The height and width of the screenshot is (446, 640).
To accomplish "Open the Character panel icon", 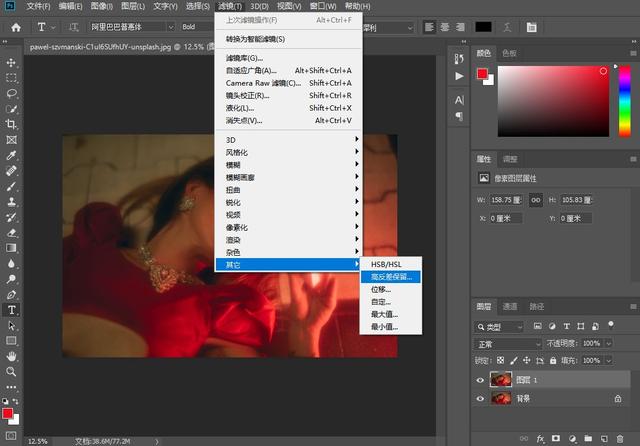I will [459, 100].
